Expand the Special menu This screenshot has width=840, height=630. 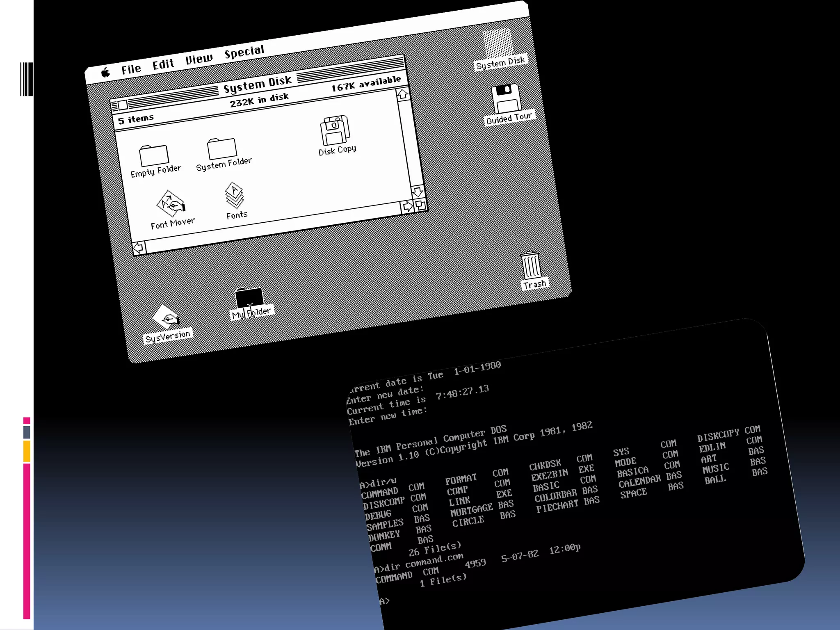click(x=244, y=52)
